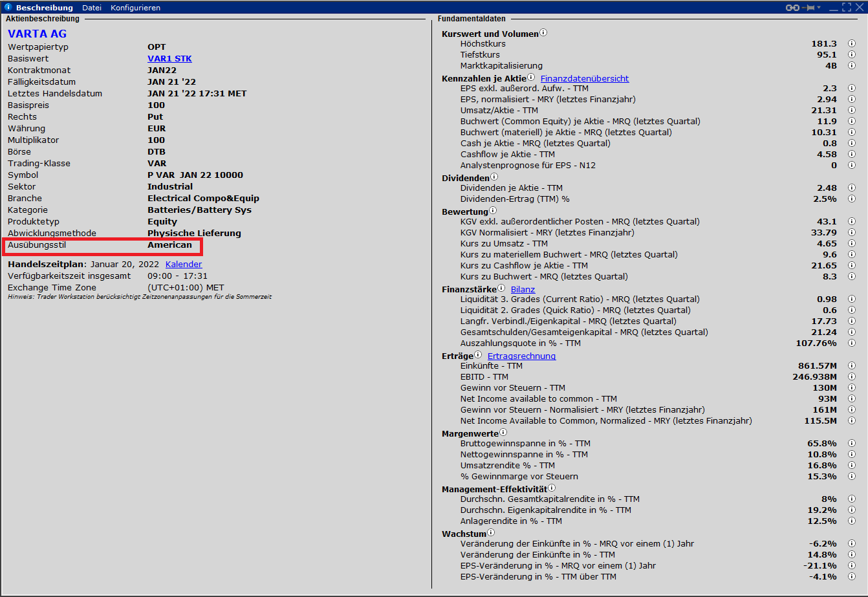Show info for Cash je Aktie row
The width and height of the screenshot is (868, 597).
pos(852,144)
